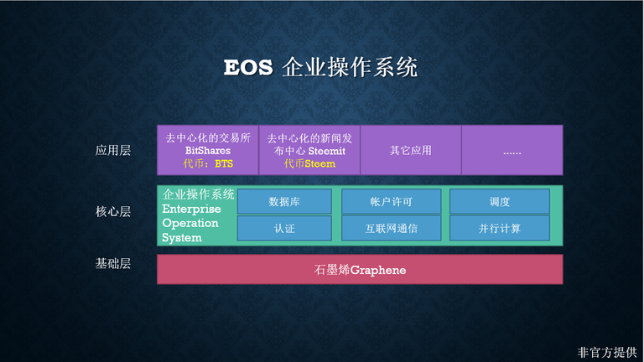Select the 基础层 layer label
The width and height of the screenshot is (644, 362).
pos(113,263)
